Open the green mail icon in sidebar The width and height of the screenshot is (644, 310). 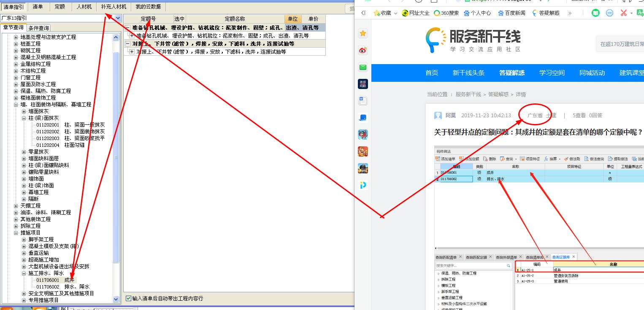click(x=363, y=67)
